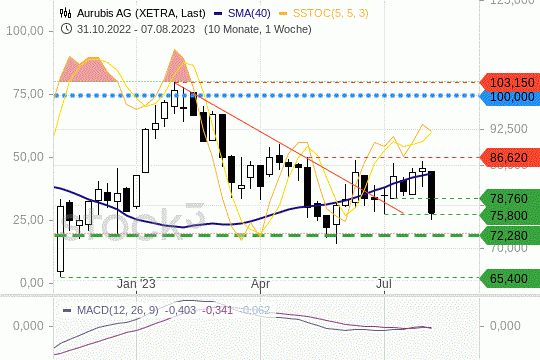Click the blue 100,000 price label
The height and width of the screenshot is (360, 540).
pos(510,97)
